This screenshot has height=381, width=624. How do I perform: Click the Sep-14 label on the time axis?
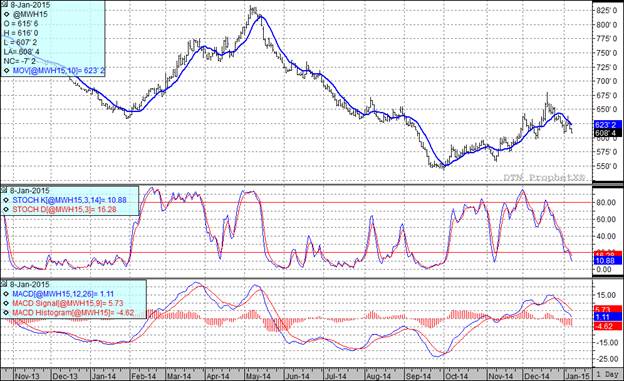419,376
